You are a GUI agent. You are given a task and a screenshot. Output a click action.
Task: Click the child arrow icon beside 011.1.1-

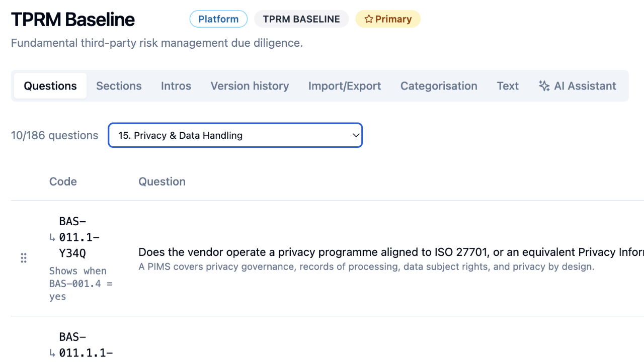click(x=52, y=353)
